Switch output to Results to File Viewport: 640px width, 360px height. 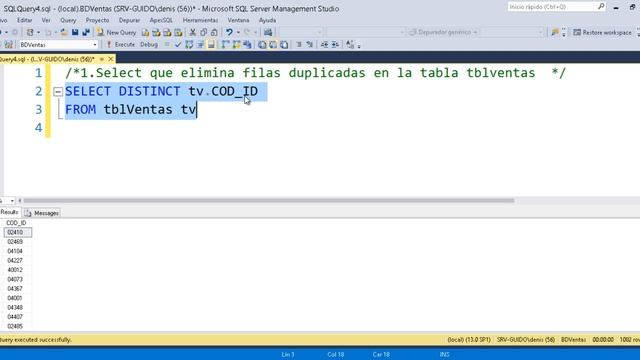coord(284,44)
